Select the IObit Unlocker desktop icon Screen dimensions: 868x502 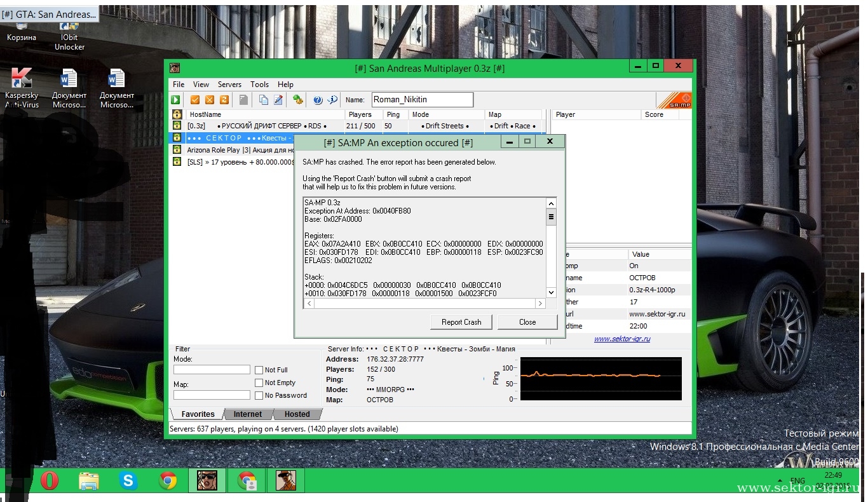pos(69,36)
